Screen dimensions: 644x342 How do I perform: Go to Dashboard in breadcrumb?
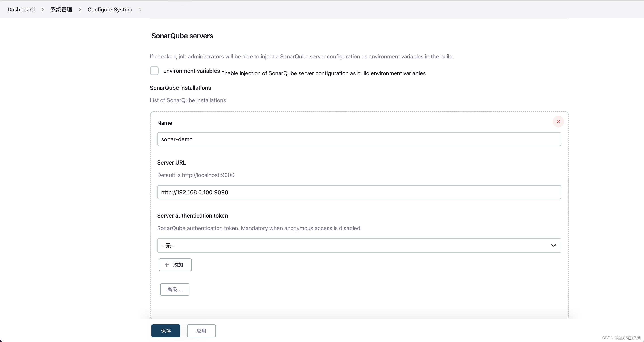[x=21, y=9]
